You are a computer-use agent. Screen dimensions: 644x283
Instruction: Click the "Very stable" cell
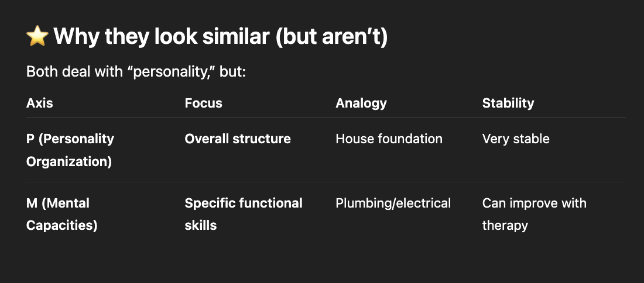tap(516, 139)
